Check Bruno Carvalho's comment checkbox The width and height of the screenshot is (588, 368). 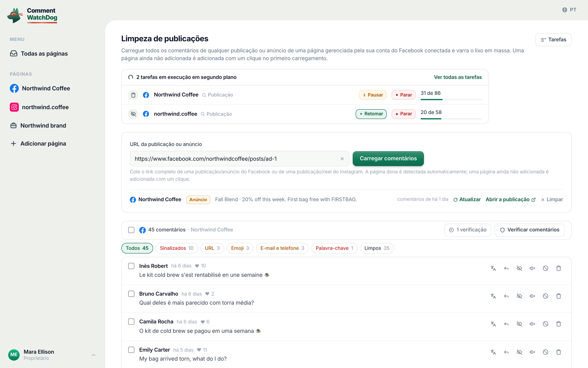point(131,294)
